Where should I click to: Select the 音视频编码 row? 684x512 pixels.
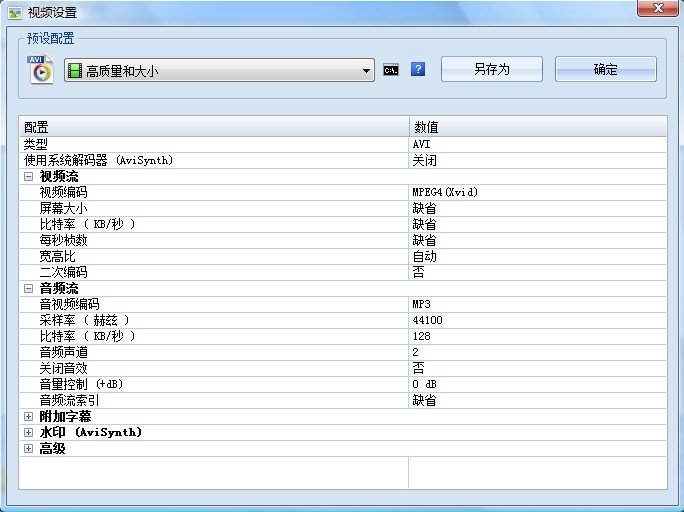click(343, 304)
